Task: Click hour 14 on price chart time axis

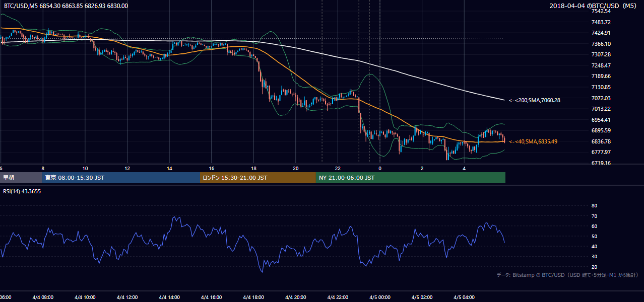Action: point(169,169)
